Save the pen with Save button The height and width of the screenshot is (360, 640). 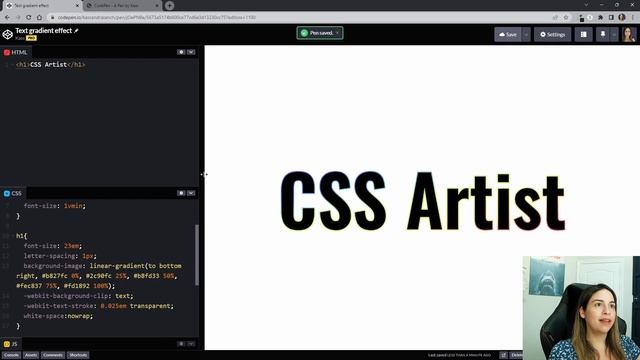point(508,35)
